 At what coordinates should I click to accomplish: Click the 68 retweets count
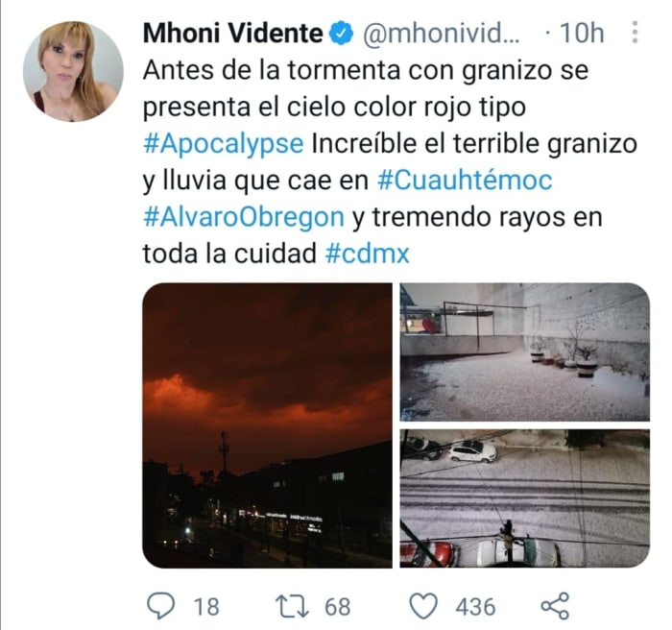coord(338,607)
